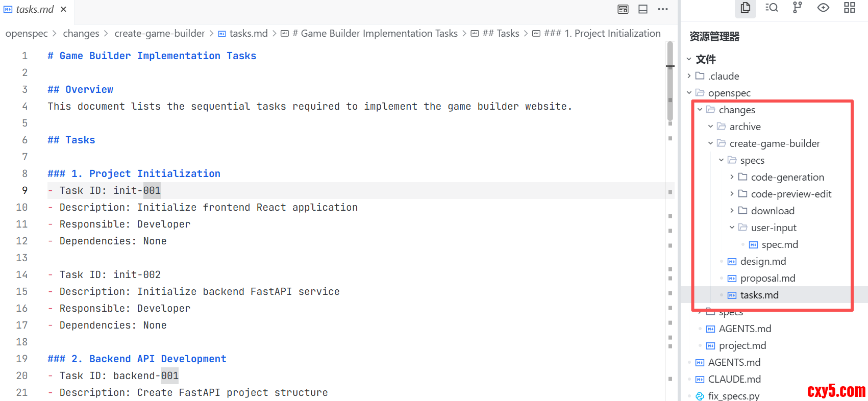Click line number 14 in the gutter
The image size is (868, 401).
(x=22, y=274)
